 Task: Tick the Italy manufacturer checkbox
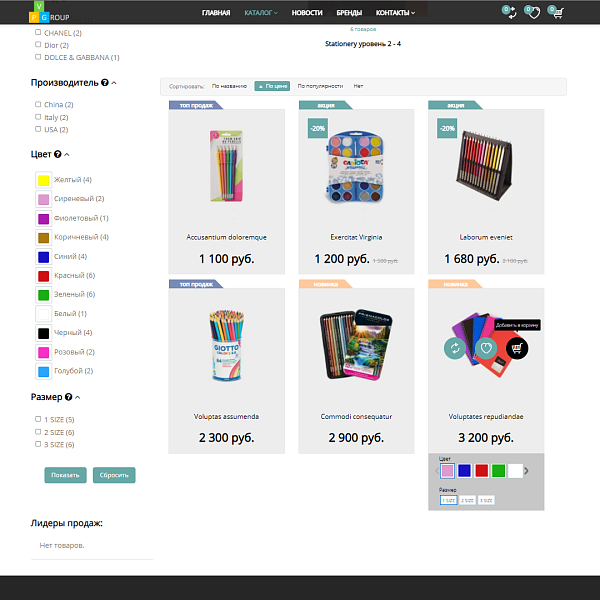click(38, 117)
